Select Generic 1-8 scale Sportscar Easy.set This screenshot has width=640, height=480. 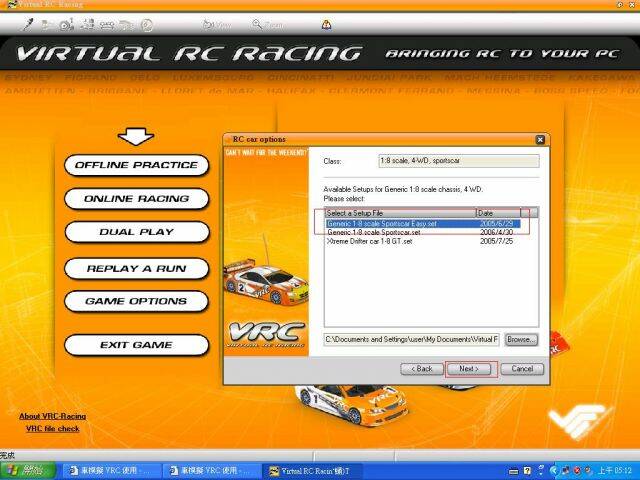pos(423,224)
